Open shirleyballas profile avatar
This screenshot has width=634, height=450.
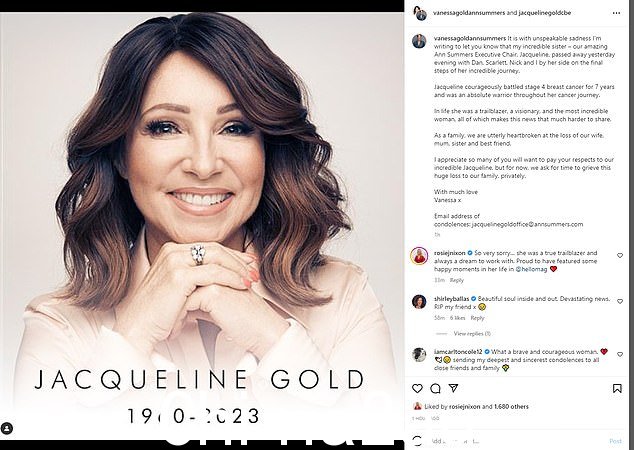click(419, 302)
